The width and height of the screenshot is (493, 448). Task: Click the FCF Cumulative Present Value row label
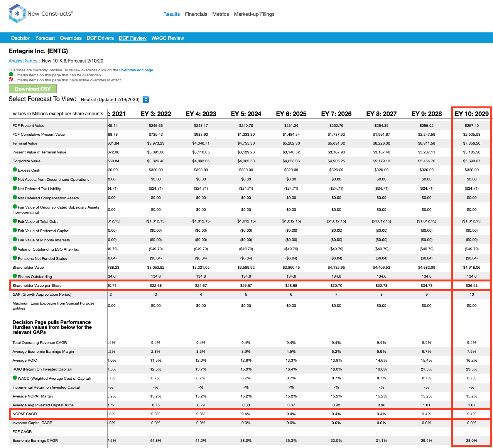coord(39,135)
